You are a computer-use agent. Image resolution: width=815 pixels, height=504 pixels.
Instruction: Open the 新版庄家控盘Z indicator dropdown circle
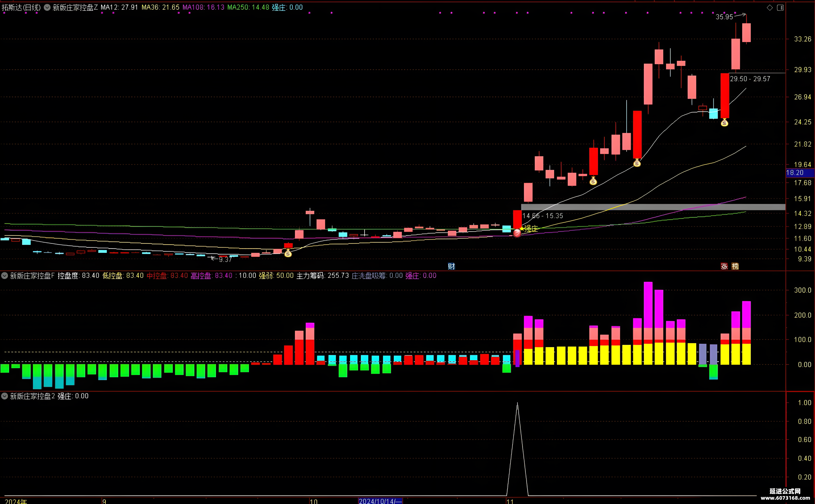pyautogui.click(x=47, y=7)
